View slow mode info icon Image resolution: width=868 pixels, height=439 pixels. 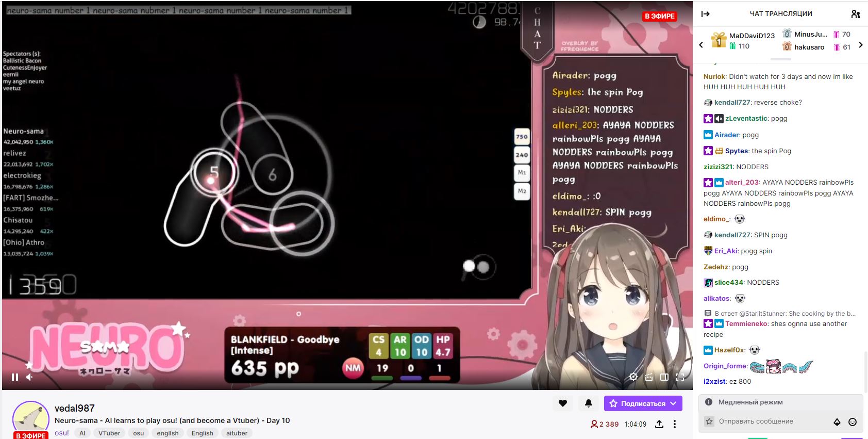coord(709,402)
